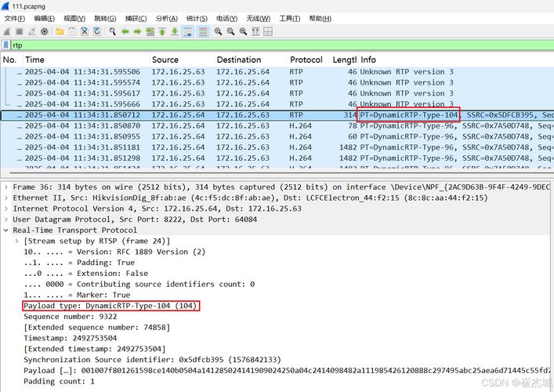Go to a specific packet
The width and height of the screenshot is (554, 392).
tap(150, 32)
